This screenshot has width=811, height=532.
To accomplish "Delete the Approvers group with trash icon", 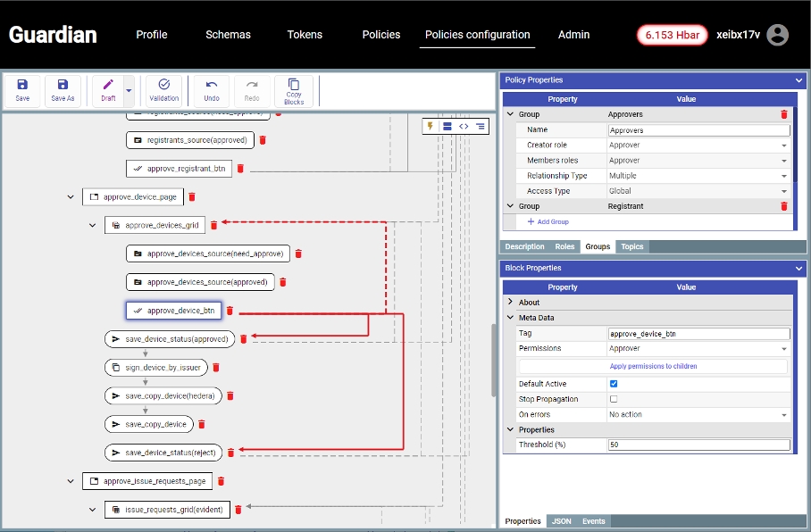I will pos(784,114).
